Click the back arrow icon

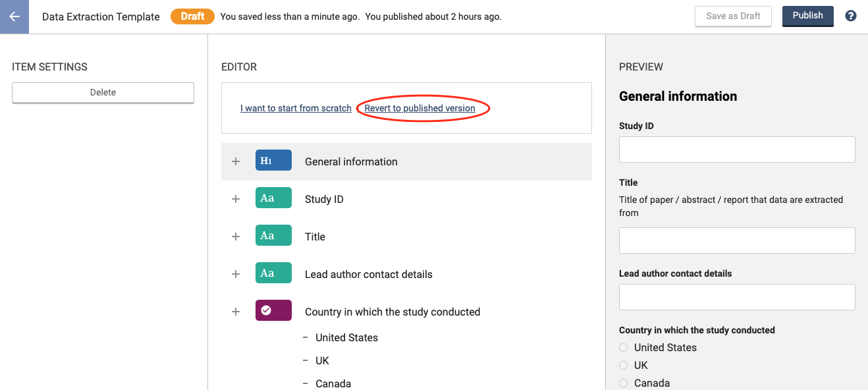[14, 16]
